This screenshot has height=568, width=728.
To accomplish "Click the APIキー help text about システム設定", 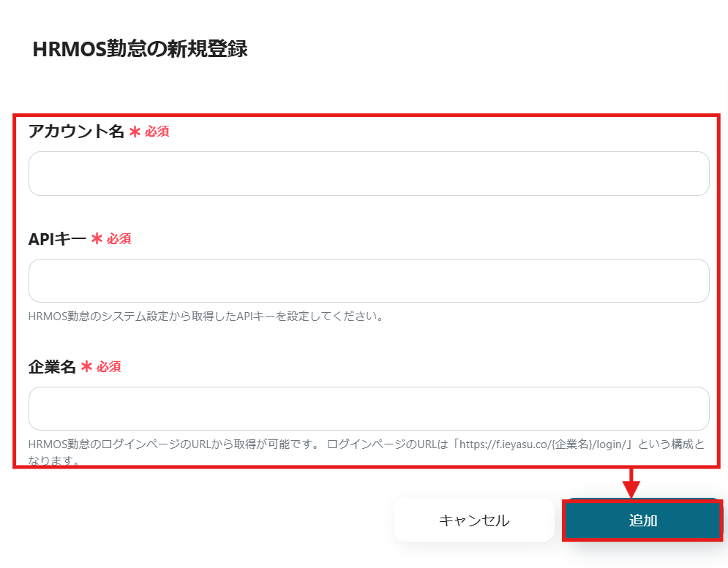I will (206, 316).
